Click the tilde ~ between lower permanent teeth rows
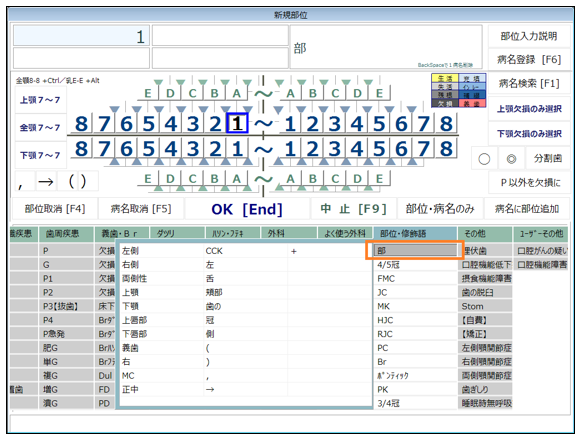Viewport: 583px width, 439px height. point(263,149)
